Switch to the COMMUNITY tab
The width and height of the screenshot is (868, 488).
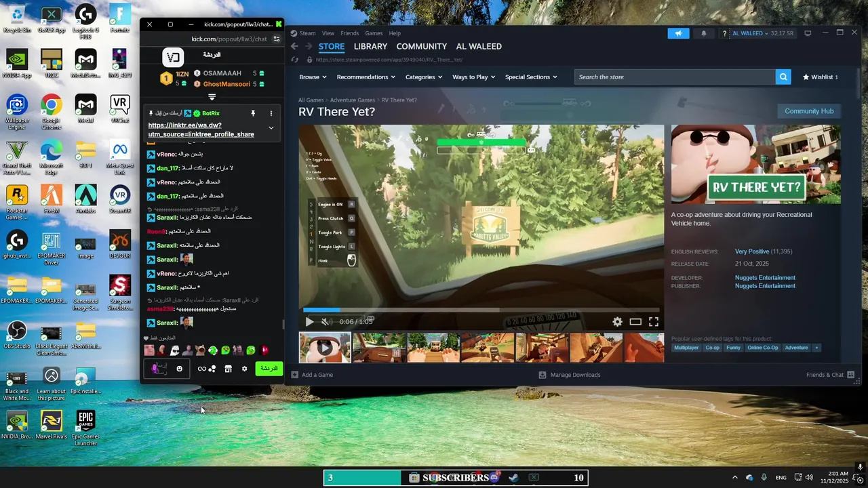coord(422,46)
